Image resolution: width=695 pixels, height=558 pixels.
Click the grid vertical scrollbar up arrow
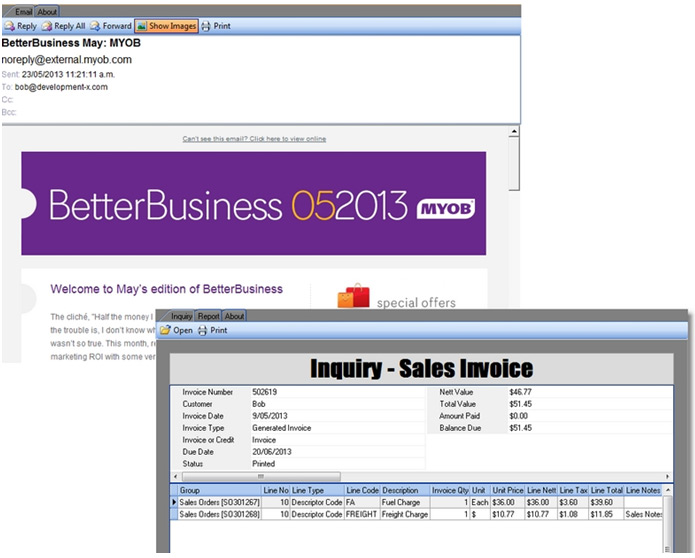(668, 490)
